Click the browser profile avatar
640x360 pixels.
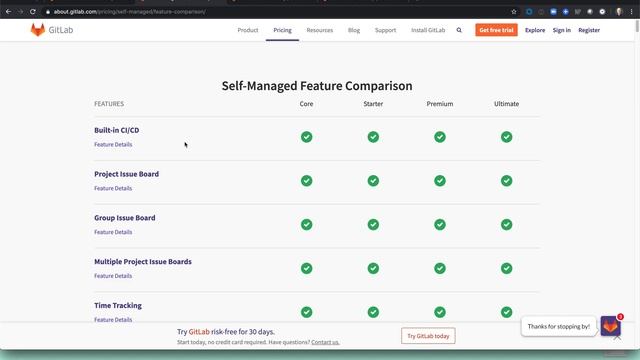(619, 12)
